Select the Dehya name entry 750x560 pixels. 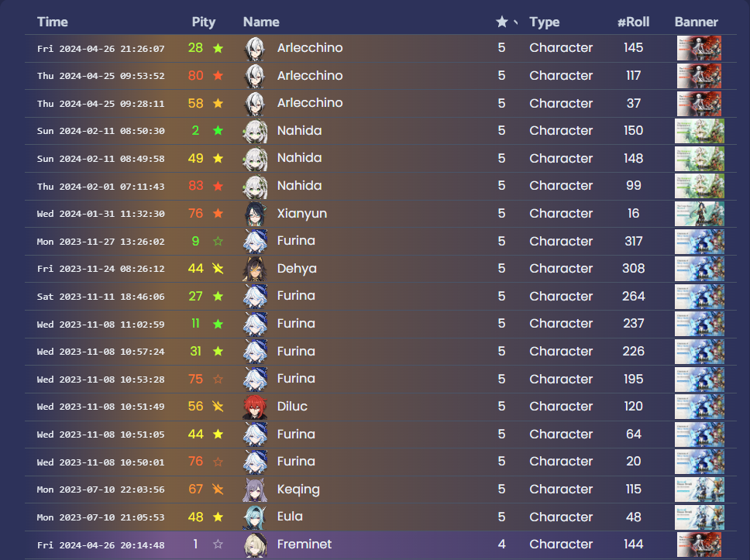click(297, 269)
